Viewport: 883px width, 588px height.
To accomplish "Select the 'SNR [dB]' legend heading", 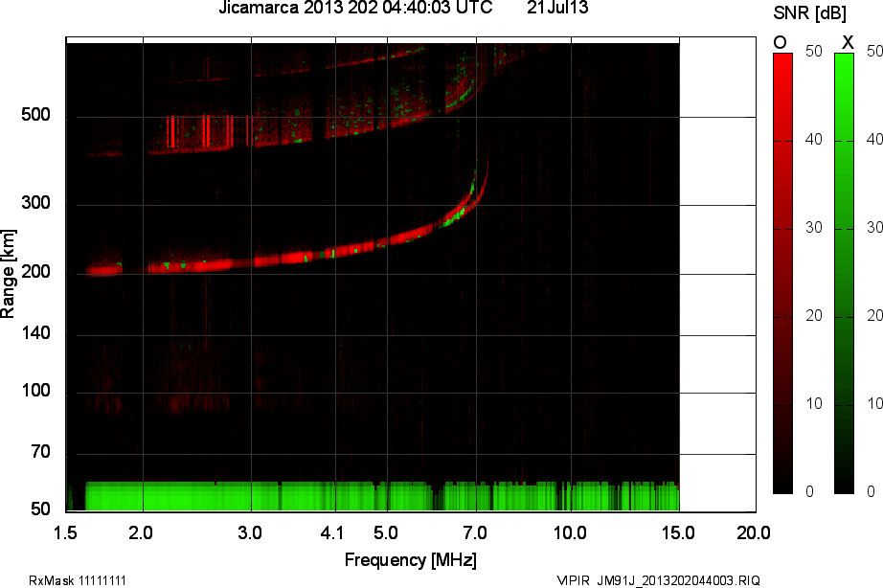I will coord(809,12).
